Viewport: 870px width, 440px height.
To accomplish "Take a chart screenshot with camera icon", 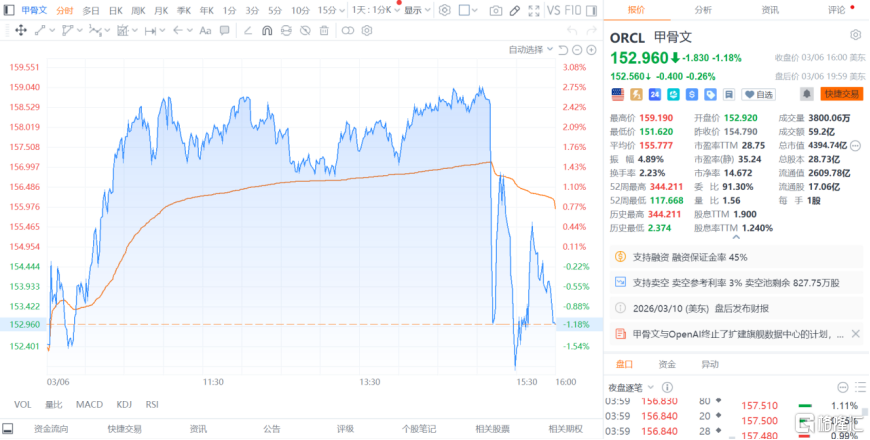I will [x=495, y=10].
